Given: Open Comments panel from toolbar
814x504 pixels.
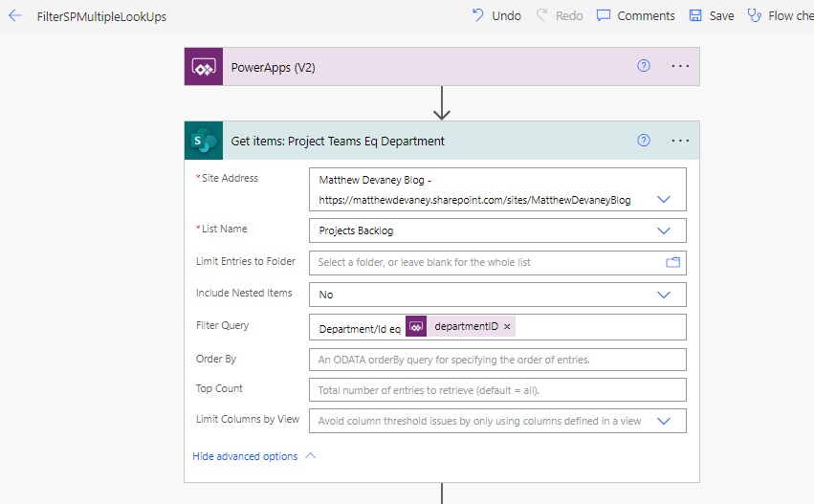Looking at the screenshot, I should 604,15.
